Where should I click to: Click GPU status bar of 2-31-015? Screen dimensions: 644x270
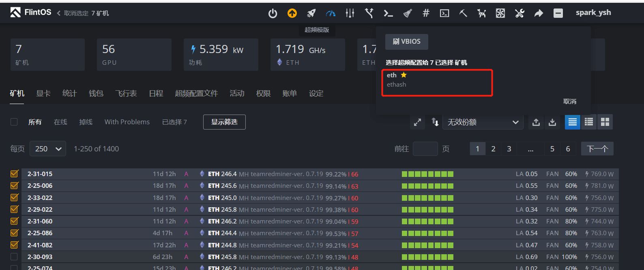coord(427,174)
